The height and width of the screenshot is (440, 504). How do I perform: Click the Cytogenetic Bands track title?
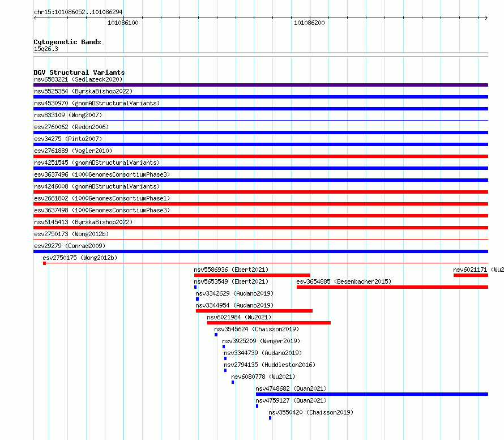pyautogui.click(x=67, y=42)
